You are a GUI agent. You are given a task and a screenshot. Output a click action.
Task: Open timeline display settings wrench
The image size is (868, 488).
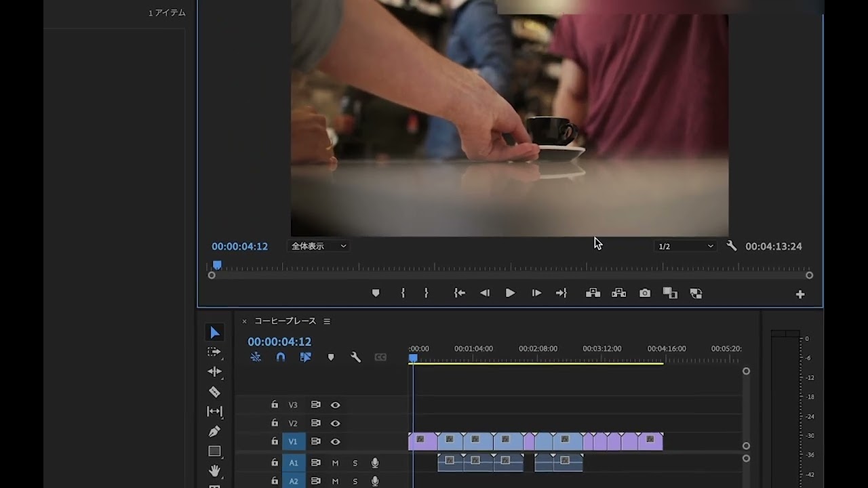[x=355, y=357]
